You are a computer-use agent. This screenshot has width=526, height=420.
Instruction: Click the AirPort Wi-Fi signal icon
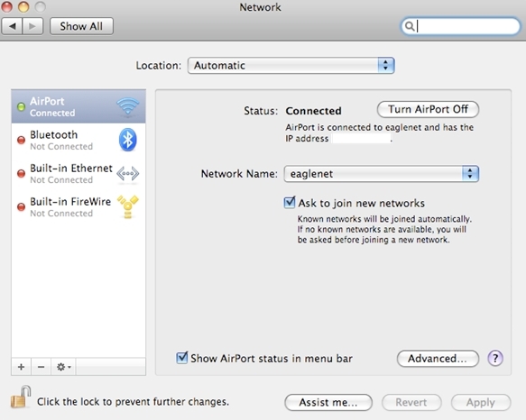pyautogui.click(x=127, y=106)
